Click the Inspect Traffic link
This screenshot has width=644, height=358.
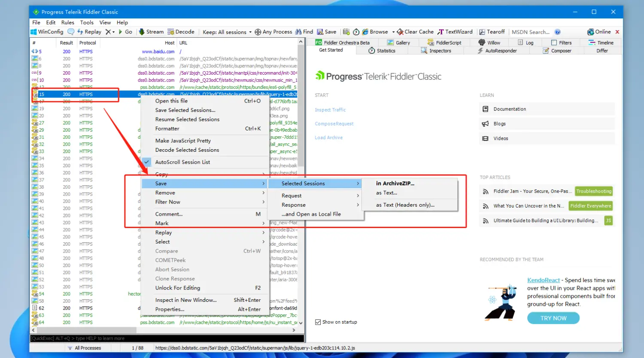(330, 110)
